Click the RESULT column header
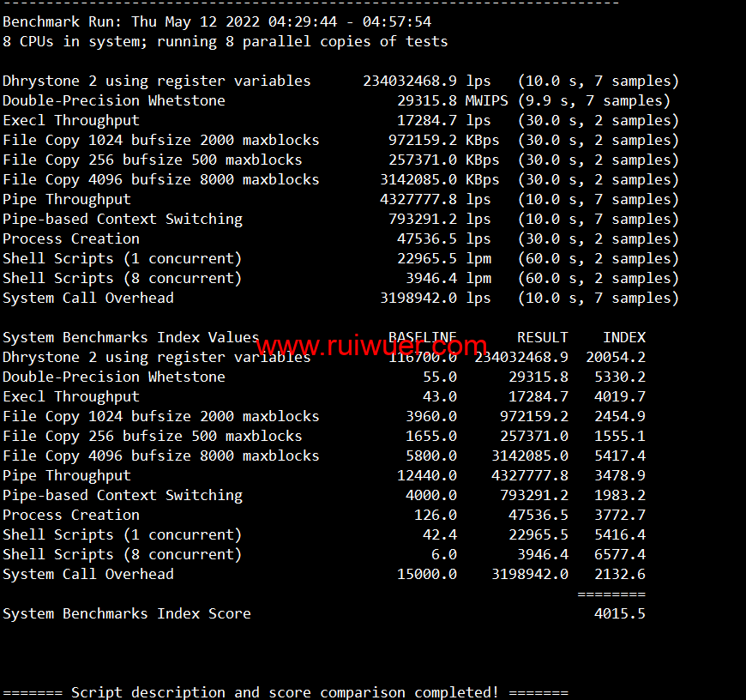The image size is (746, 700). (x=542, y=337)
